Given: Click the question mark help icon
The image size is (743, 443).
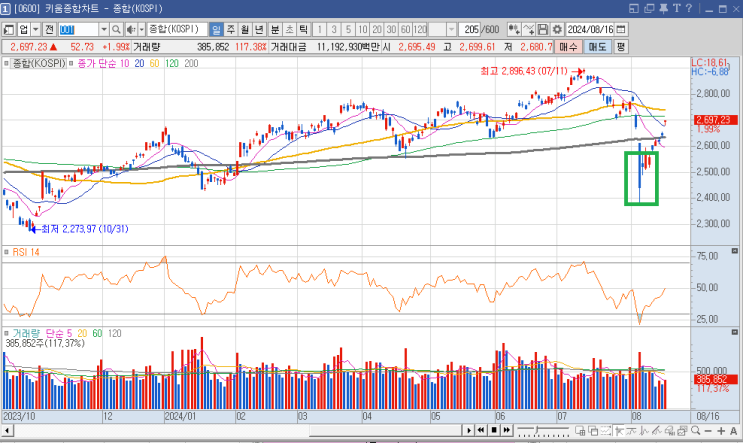Looking at the screenshot, I should (689, 9).
